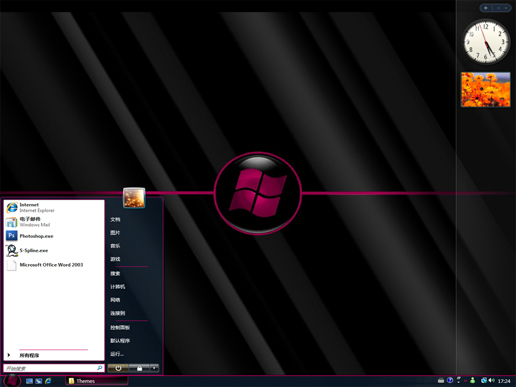Select the Themes taskbar button
The image size is (516, 387).
click(x=97, y=381)
